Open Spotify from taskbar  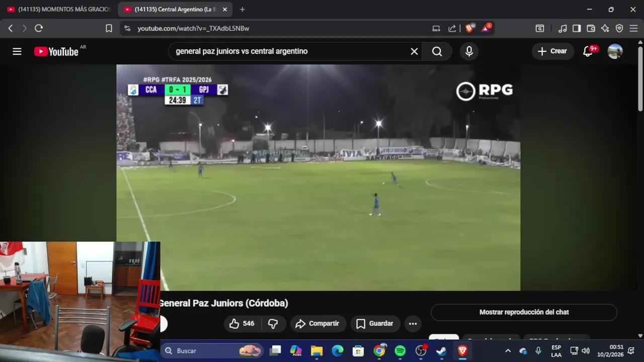click(400, 350)
